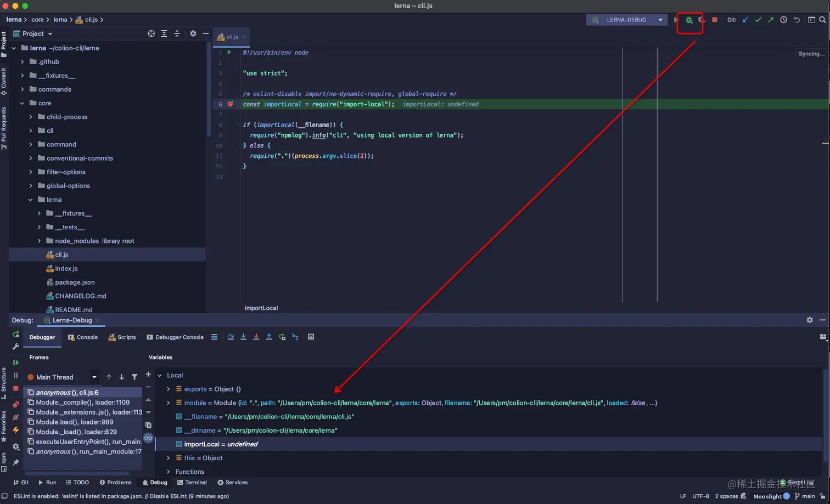The image size is (830, 504).
Task: Click Git Update Project blue arrow
Action: 745,20
